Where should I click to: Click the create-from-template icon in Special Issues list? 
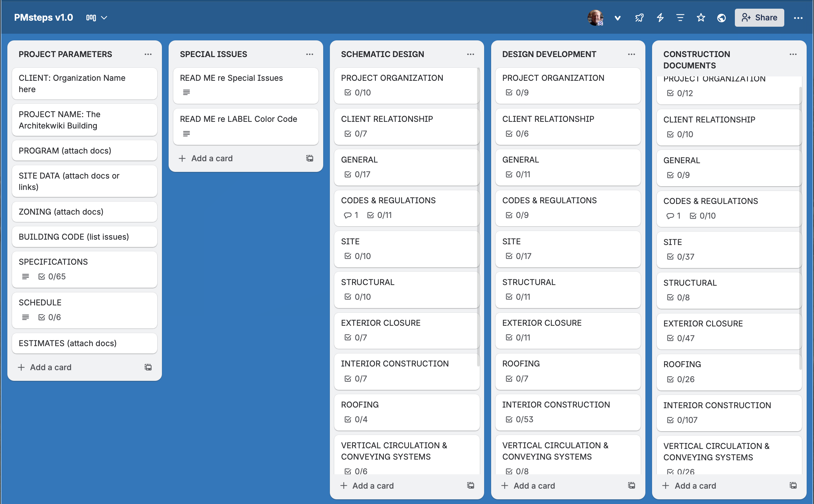(310, 158)
